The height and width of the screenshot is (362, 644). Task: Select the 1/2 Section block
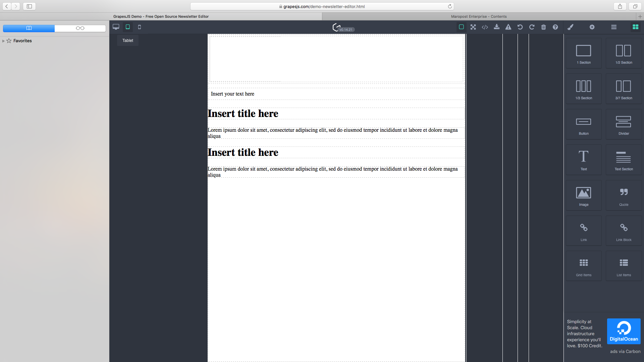(623, 53)
